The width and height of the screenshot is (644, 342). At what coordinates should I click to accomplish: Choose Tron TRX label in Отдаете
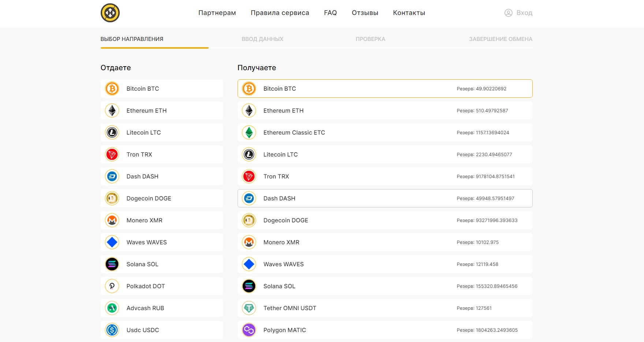(x=139, y=154)
